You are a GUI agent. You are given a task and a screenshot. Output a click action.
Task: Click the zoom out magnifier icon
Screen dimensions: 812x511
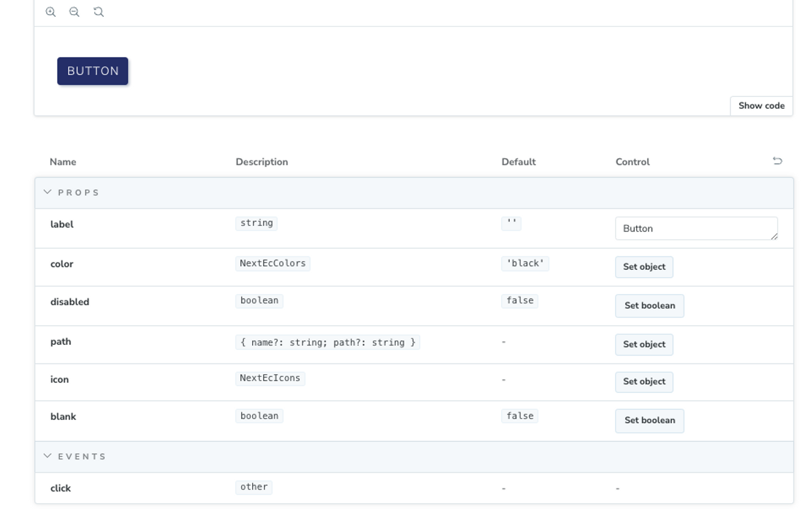point(74,12)
